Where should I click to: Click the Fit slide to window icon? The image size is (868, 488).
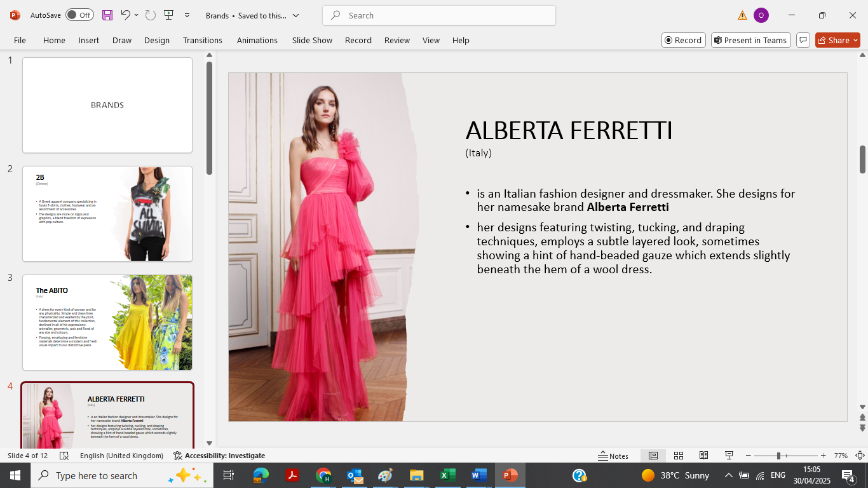(860, 456)
